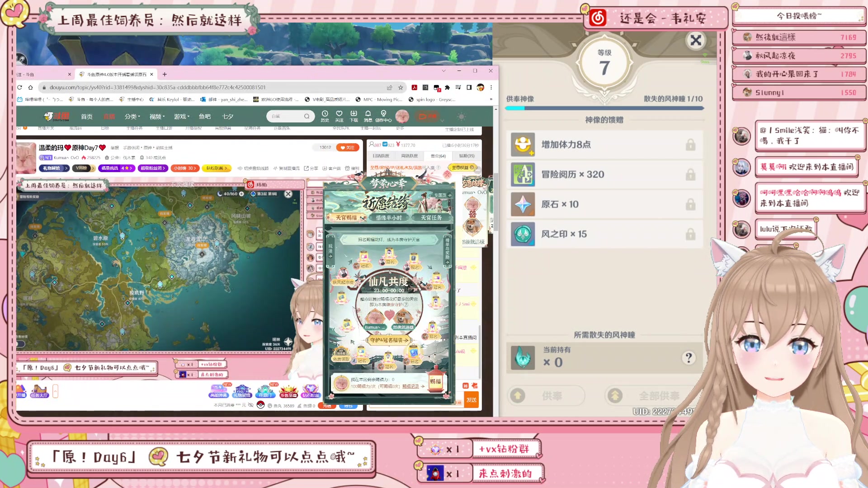The height and width of the screenshot is (488, 868).
Task: Switch to 周活跃度 tab
Action: tap(410, 156)
